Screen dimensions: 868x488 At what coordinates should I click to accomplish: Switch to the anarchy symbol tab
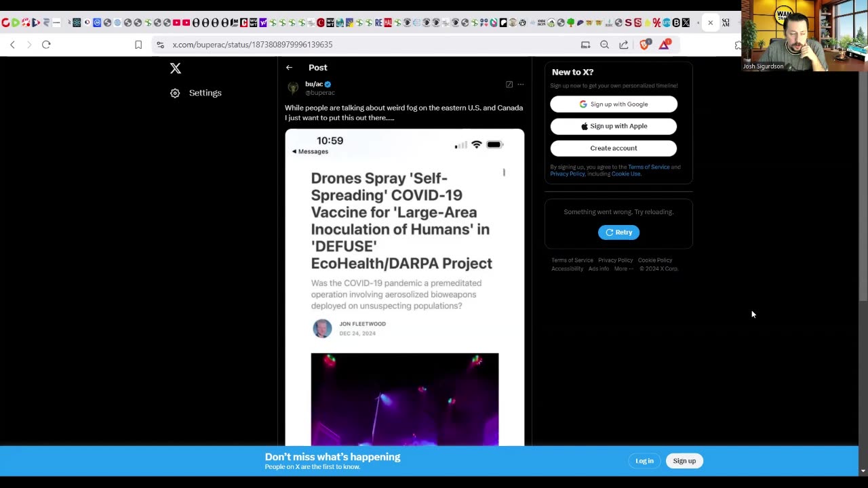click(x=522, y=23)
